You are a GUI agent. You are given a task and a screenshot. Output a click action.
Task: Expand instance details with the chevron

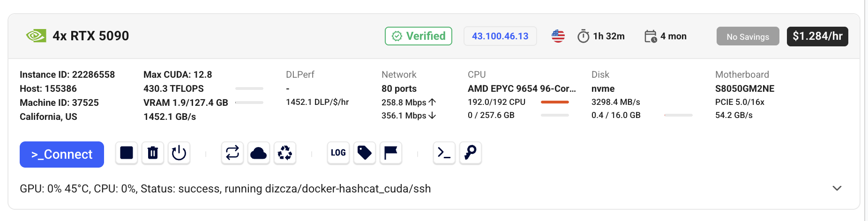point(837,188)
